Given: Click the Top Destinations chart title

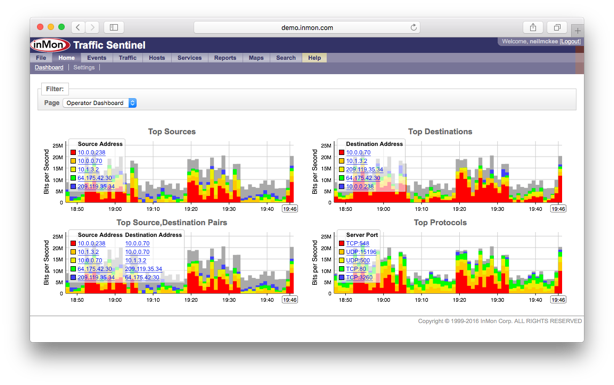Looking at the screenshot, I should click(440, 132).
